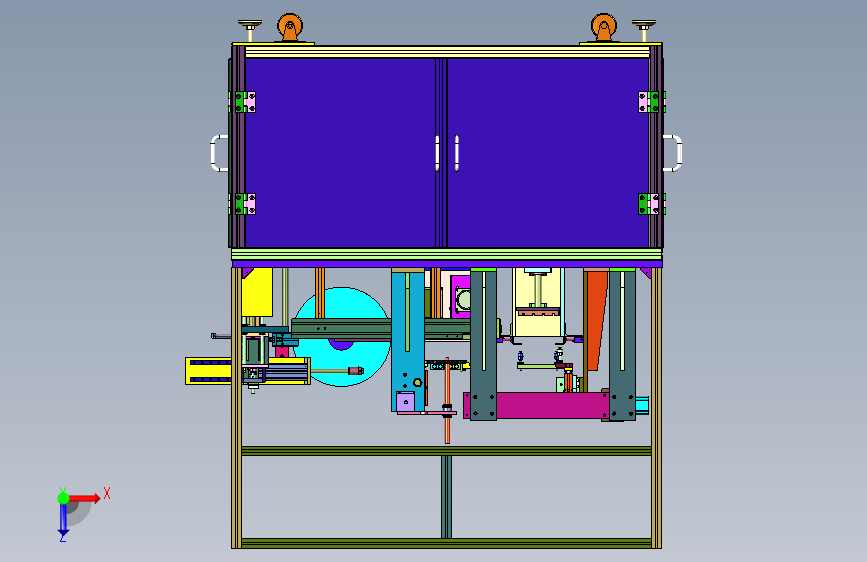Screen dimensions: 867x562
Task: Click the center vertical frame post at bottom
Action: (446, 497)
